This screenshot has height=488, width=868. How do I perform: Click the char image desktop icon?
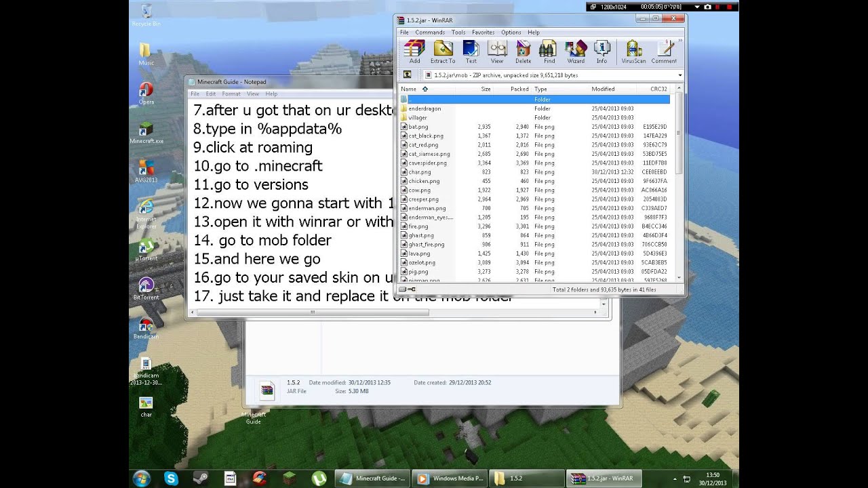[146, 407]
